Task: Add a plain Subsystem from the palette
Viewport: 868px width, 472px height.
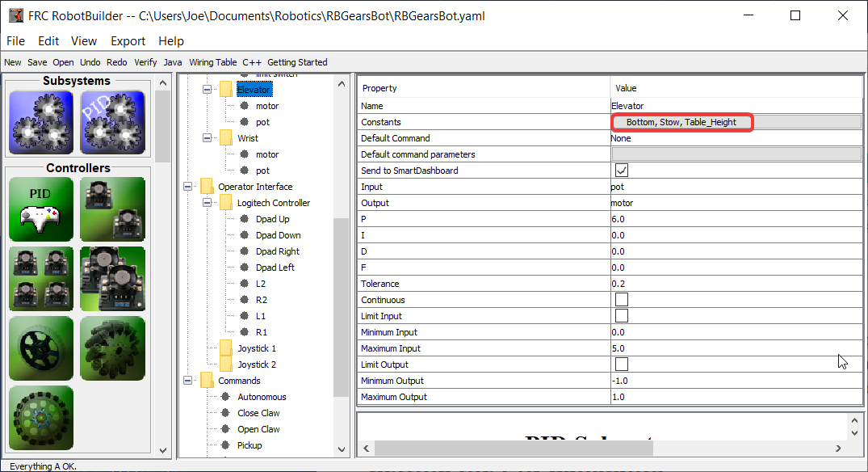Action: 40,122
